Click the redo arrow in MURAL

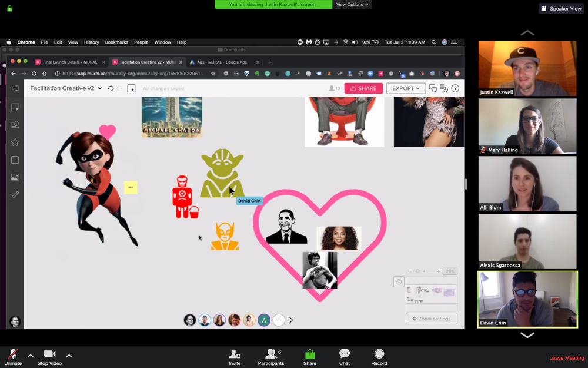click(x=119, y=88)
